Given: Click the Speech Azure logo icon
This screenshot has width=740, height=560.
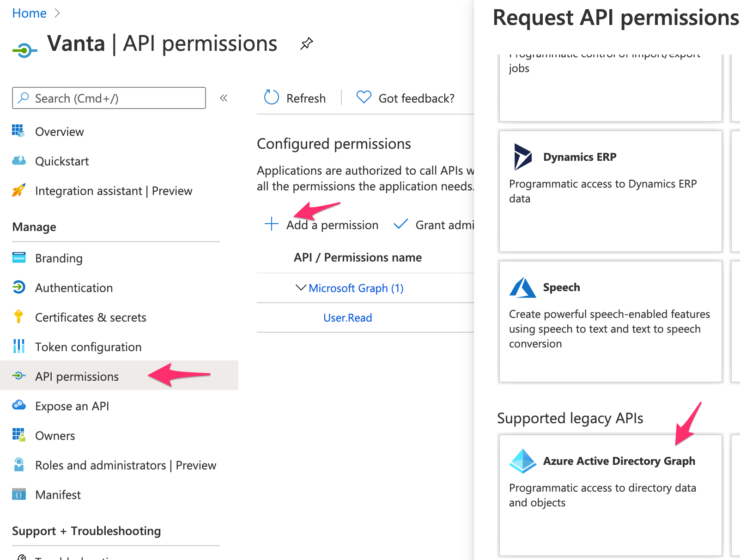Looking at the screenshot, I should pyautogui.click(x=523, y=287).
